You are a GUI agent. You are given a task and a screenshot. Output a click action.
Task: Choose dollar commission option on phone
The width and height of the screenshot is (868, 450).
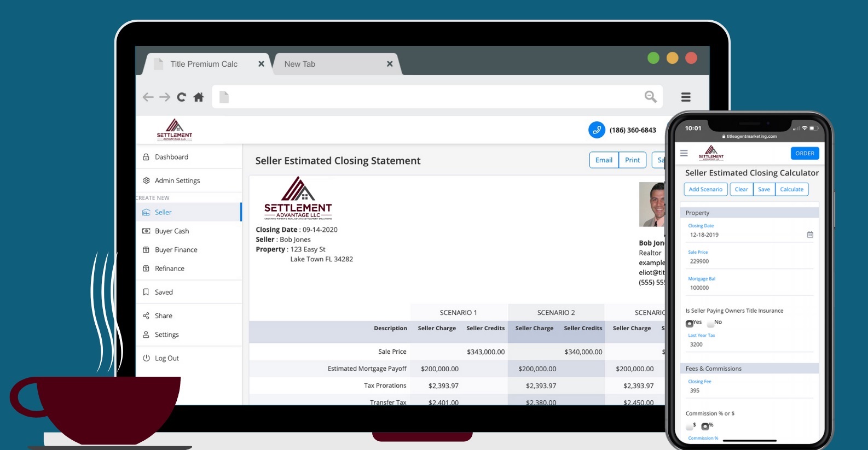[x=689, y=426]
